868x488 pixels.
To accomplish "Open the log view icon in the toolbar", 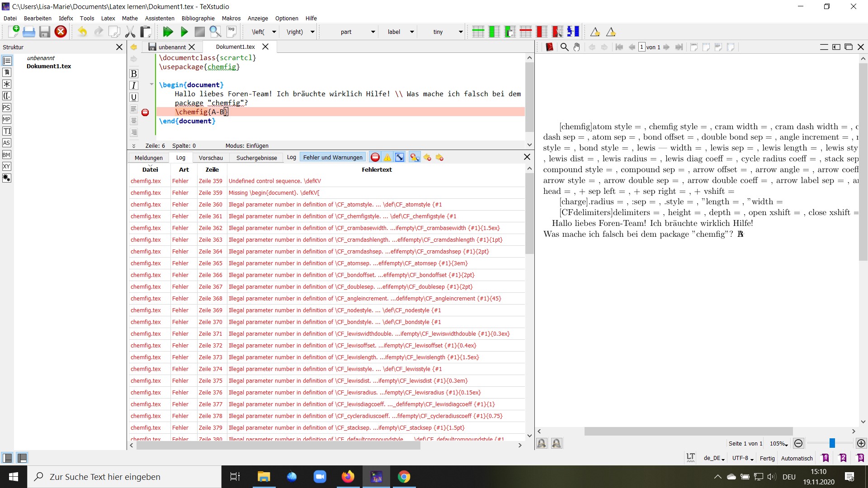I will pos(231,31).
